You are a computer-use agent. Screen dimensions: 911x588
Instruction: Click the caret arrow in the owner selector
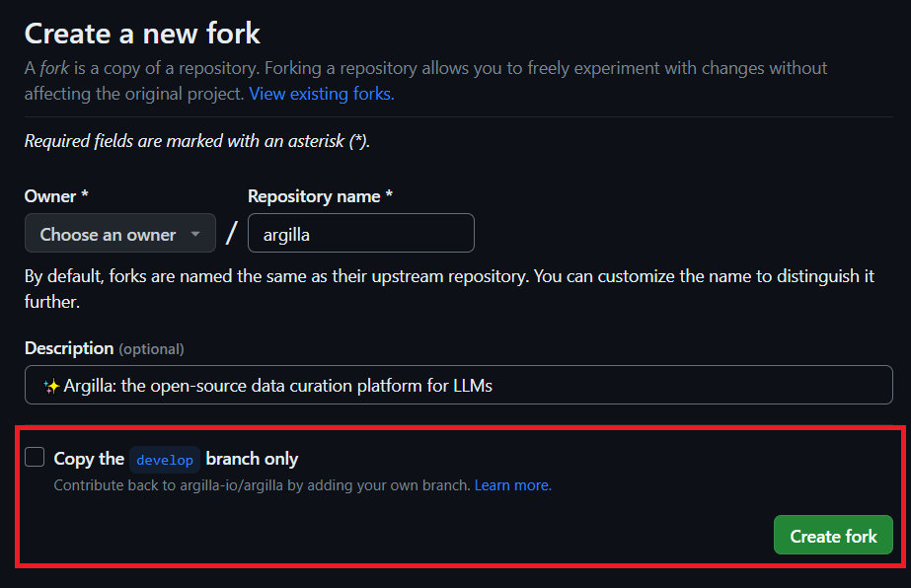pyautogui.click(x=195, y=235)
